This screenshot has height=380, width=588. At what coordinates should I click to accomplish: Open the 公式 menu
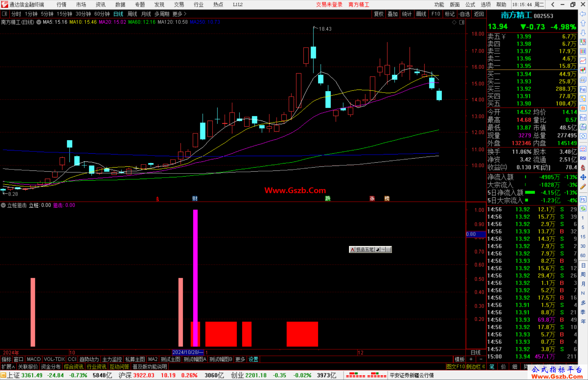[470, 5]
